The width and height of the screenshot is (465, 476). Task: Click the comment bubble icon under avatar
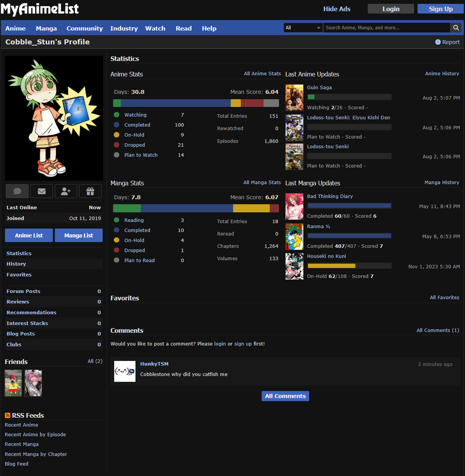17,191
